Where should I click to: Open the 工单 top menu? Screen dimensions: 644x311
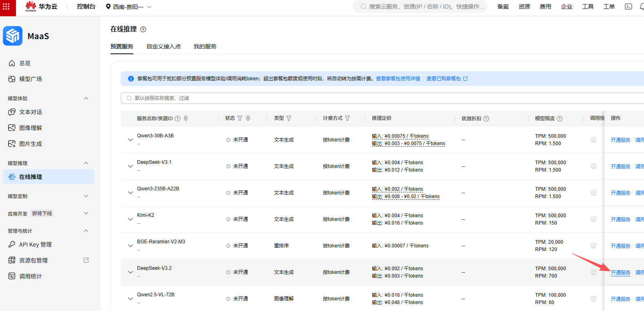[609, 7]
